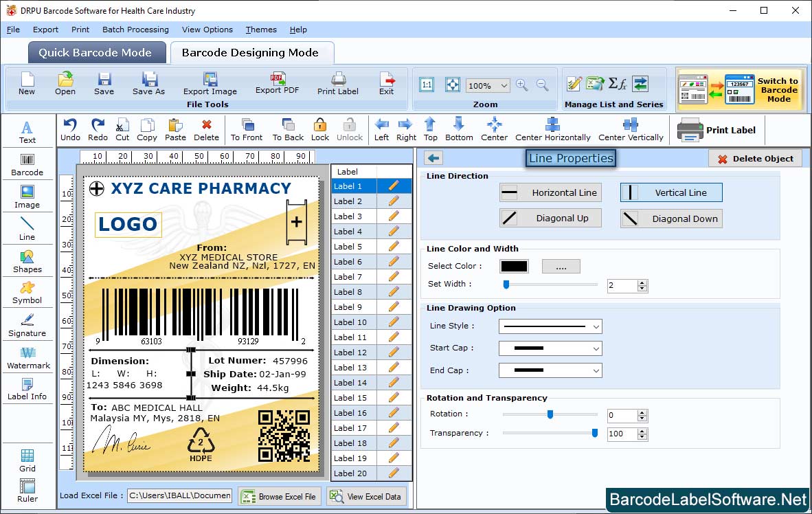Open the File menu
The width and height of the screenshot is (812, 514).
click(13, 30)
